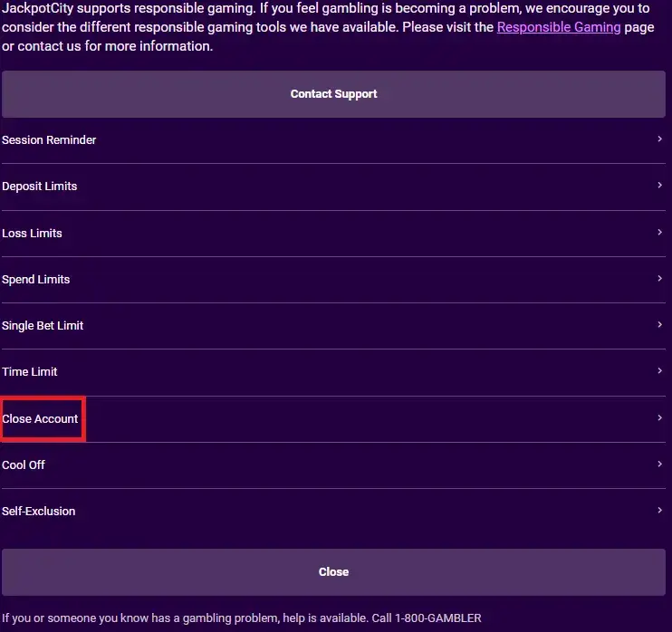The image size is (672, 632).
Task: Click the arrow icon on Spend Limits row
Action: pyautogui.click(x=660, y=279)
